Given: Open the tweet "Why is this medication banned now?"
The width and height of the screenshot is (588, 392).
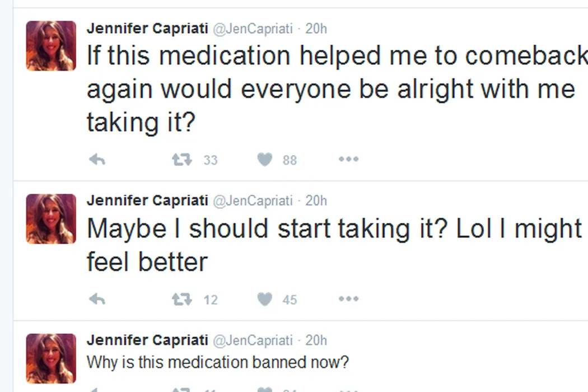Looking at the screenshot, I should click(x=217, y=362).
